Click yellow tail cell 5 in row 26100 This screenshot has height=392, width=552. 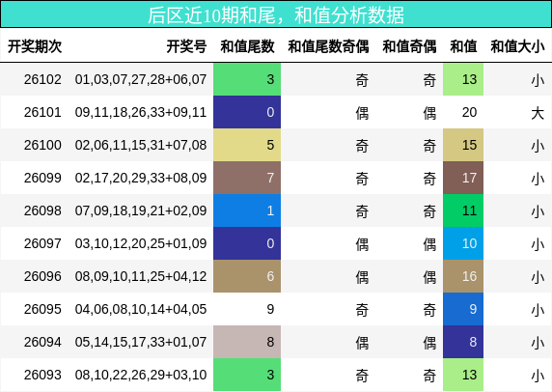247,145
